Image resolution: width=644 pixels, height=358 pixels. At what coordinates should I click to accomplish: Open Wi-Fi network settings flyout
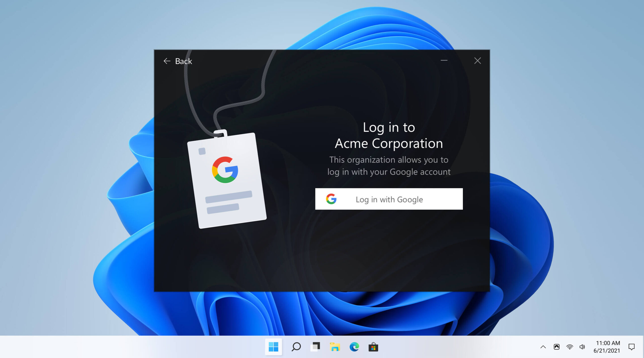(x=570, y=347)
